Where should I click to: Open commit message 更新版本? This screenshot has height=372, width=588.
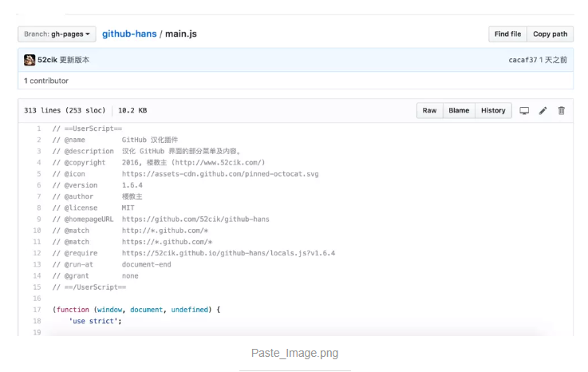74,60
